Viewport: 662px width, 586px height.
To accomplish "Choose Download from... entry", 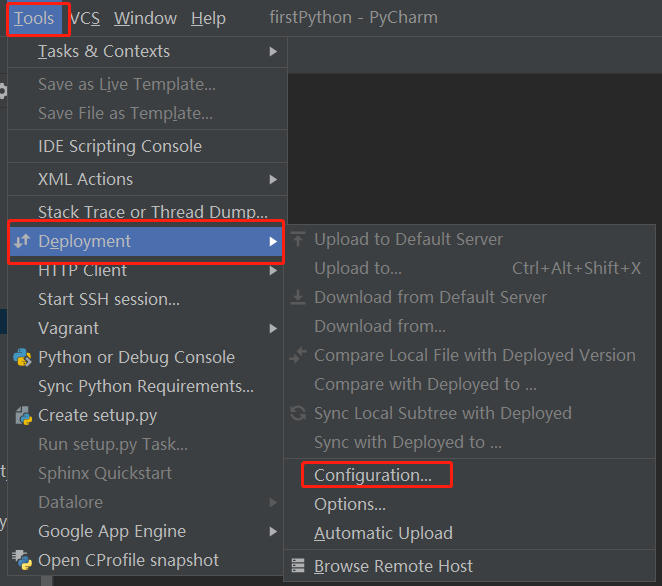I will point(469,326).
